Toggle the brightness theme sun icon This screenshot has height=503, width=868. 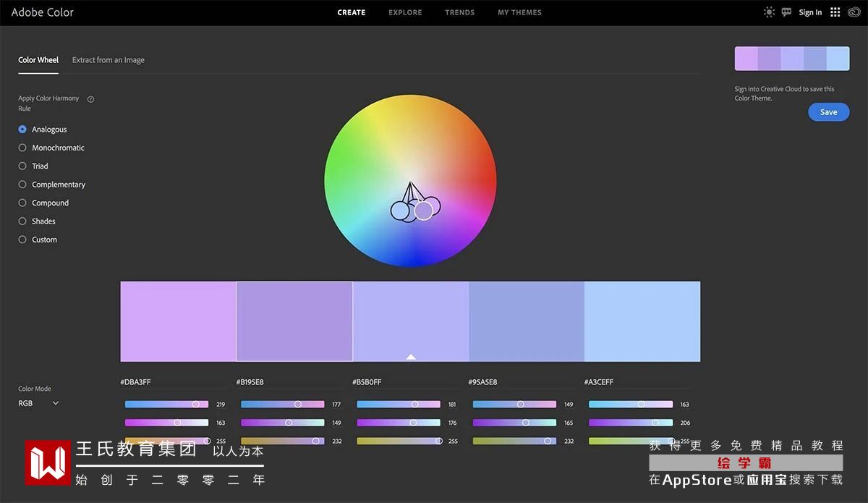(768, 12)
